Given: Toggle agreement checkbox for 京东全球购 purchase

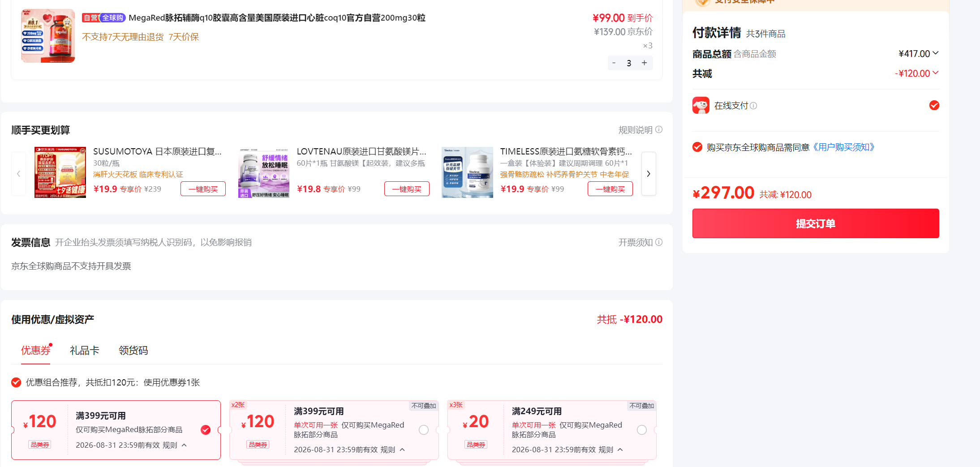Looking at the screenshot, I should point(697,147).
